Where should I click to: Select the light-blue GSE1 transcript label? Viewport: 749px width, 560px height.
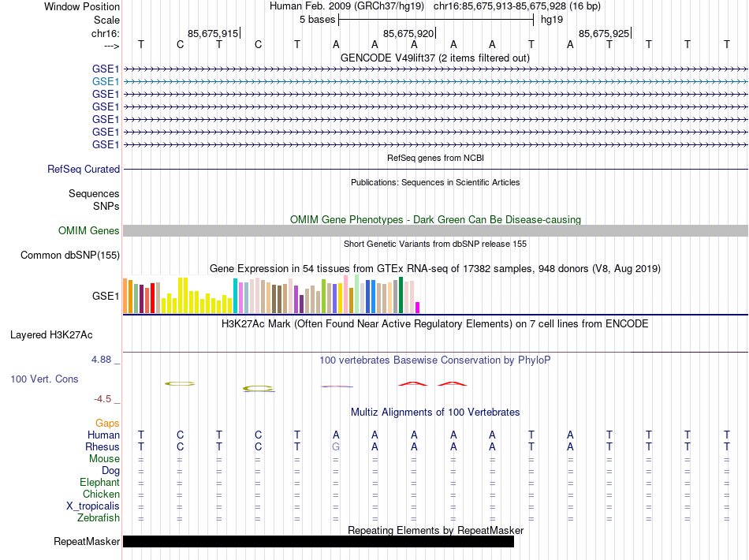[106, 82]
